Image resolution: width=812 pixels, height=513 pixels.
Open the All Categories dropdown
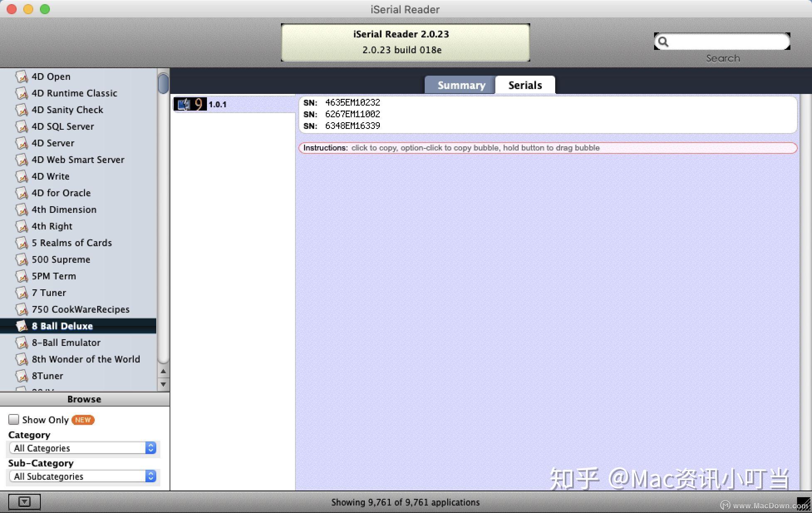(x=150, y=448)
